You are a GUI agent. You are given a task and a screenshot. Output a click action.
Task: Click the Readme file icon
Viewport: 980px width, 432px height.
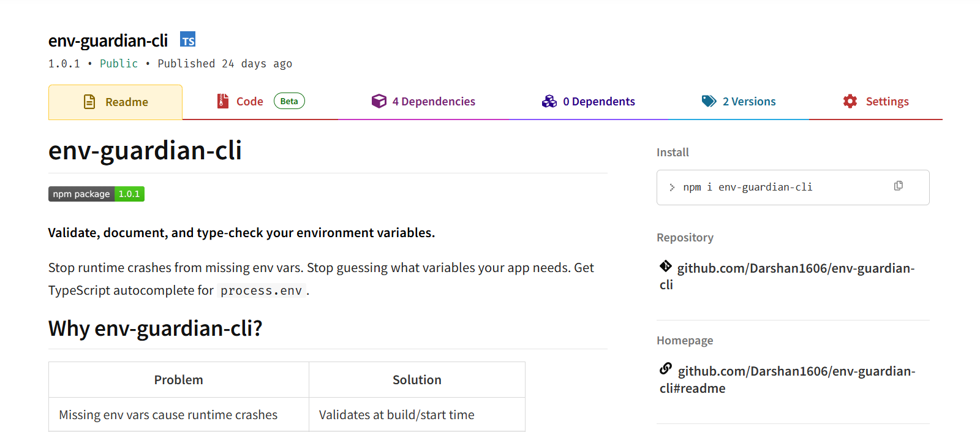[x=89, y=102]
